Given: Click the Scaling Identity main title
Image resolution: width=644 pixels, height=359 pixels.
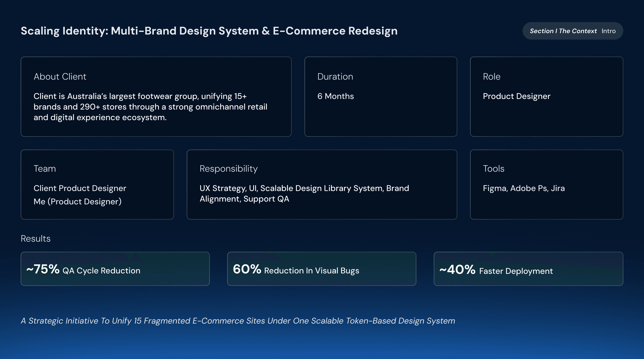Looking at the screenshot, I should [209, 31].
